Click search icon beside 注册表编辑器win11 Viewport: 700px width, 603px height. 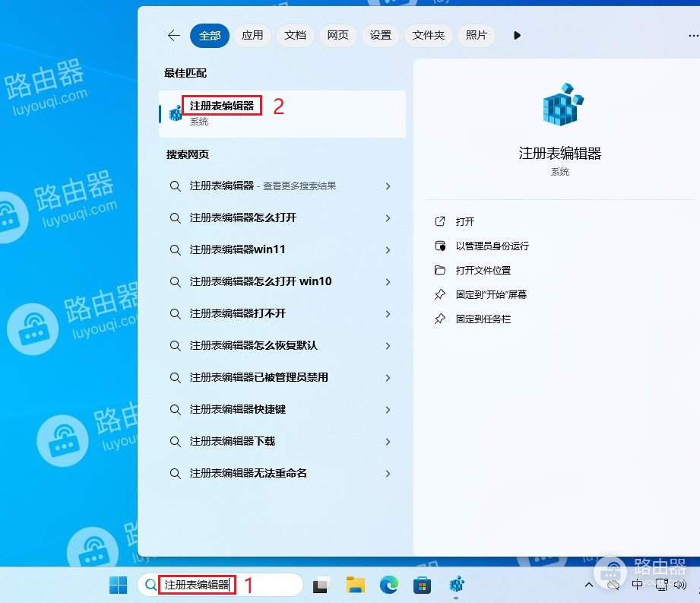point(176,249)
